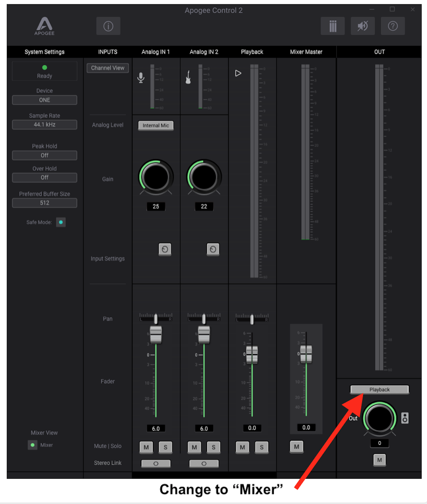Mute the Playback channel
The image size is (427, 504).
coord(242,447)
